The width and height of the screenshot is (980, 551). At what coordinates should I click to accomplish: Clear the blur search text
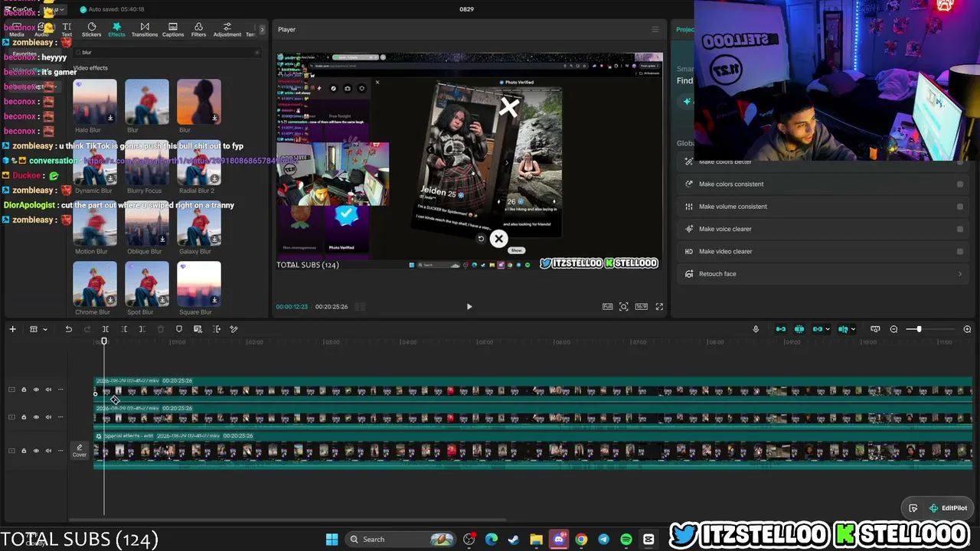pos(256,53)
